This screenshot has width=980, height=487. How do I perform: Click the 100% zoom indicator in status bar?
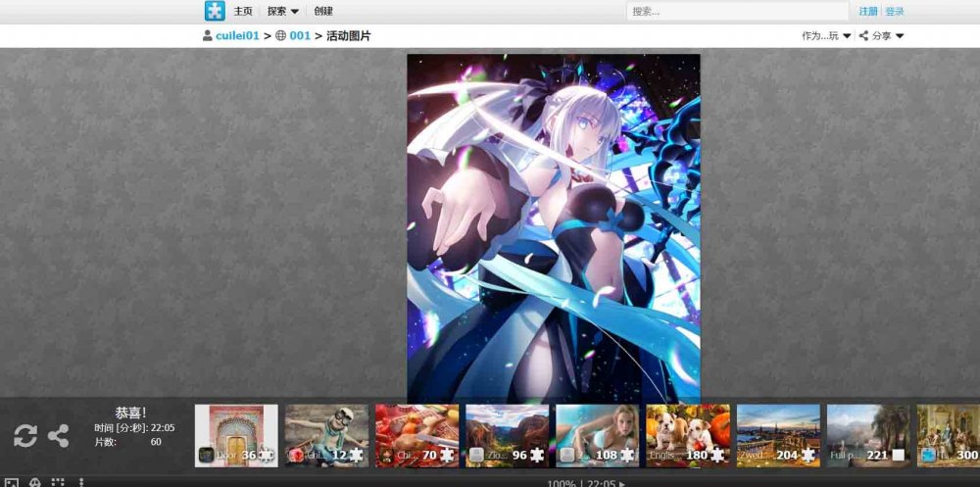[562, 483]
